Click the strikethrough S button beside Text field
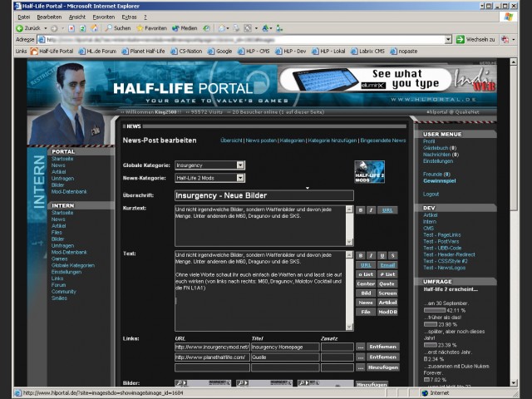Viewport: 532px width, 399px height. (392, 256)
